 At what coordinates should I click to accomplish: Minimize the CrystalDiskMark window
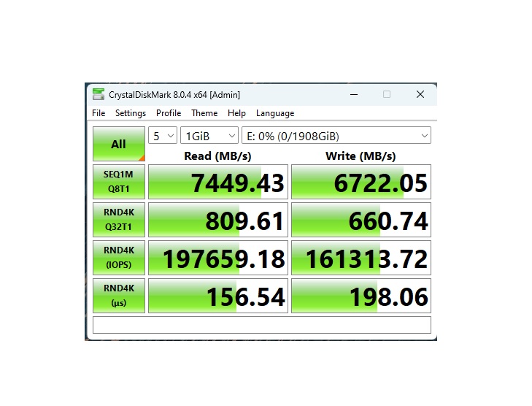pos(354,94)
